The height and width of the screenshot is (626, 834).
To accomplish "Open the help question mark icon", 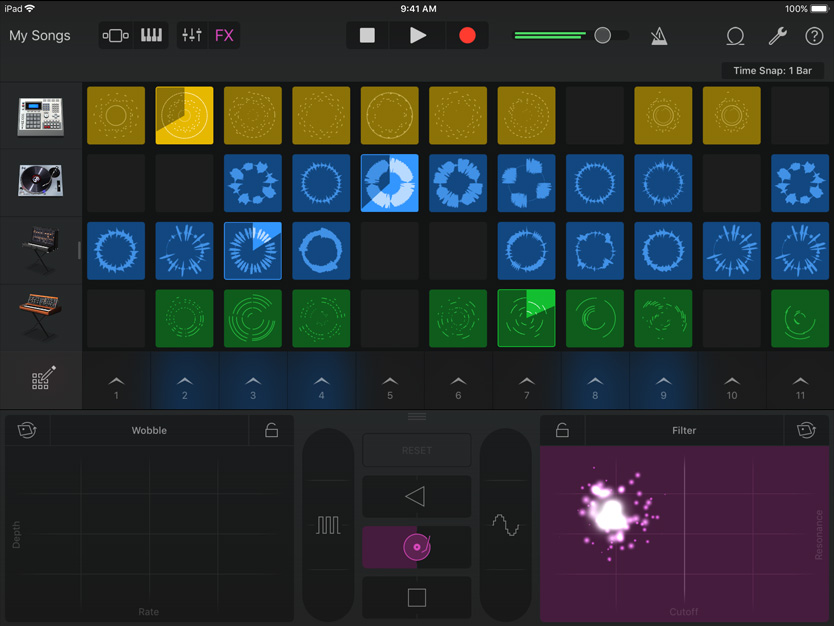I will pyautogui.click(x=814, y=36).
